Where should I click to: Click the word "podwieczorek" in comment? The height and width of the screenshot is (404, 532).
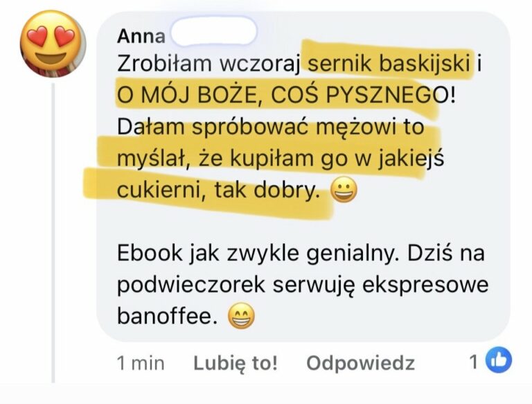(190, 286)
